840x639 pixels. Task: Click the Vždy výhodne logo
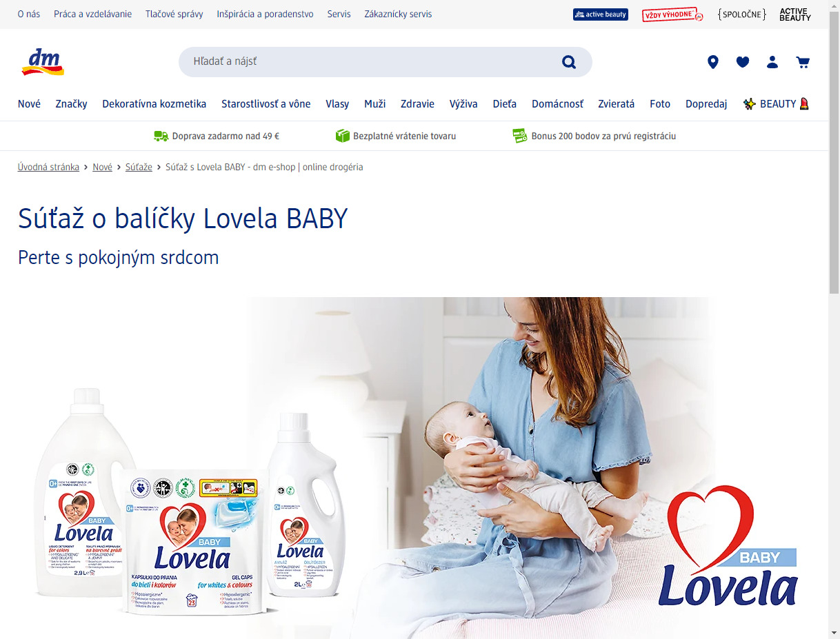(672, 14)
